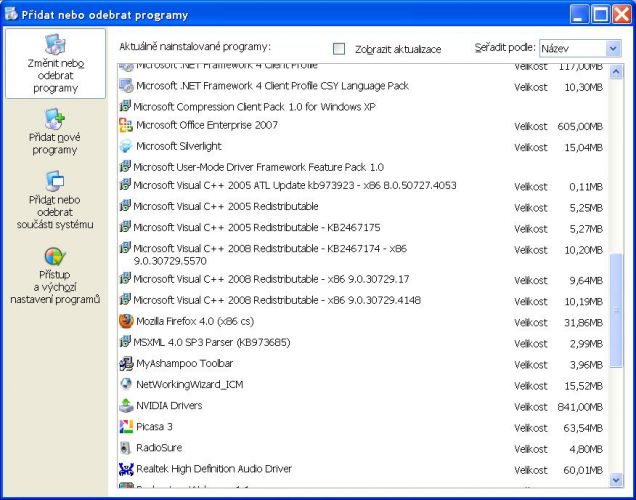Image resolution: width=636 pixels, height=500 pixels.
Task: Click icon of Visual C++ 2008 Redistributable 9.0.30729.17
Action: coord(125,279)
